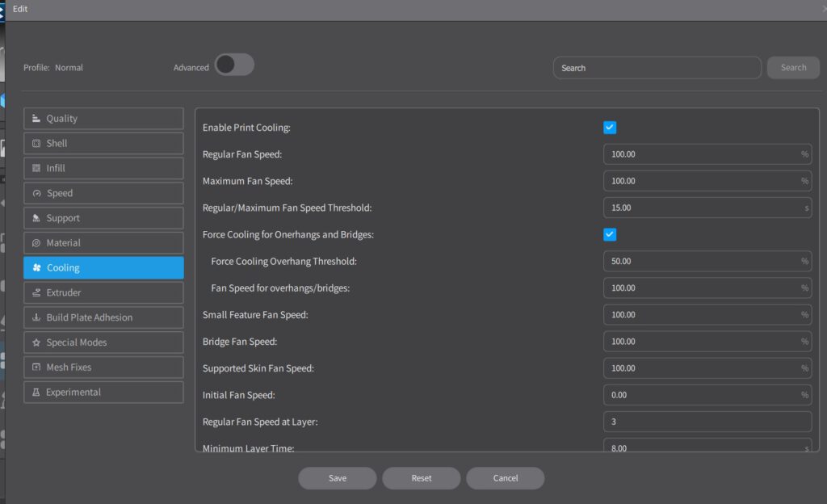This screenshot has height=504, width=827.
Task: Click the Speed gauge icon
Action: coord(36,194)
